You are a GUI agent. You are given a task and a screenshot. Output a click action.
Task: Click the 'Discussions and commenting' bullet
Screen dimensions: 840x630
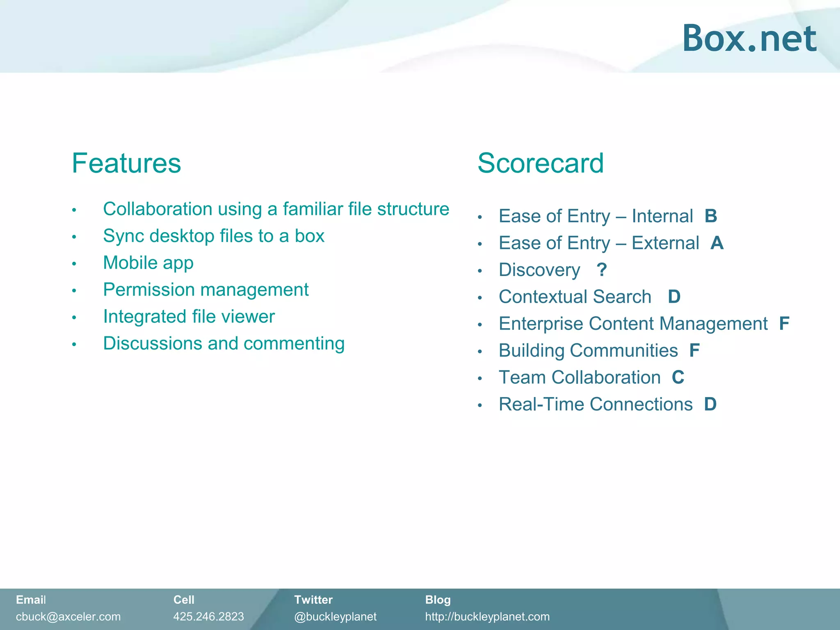tap(224, 343)
